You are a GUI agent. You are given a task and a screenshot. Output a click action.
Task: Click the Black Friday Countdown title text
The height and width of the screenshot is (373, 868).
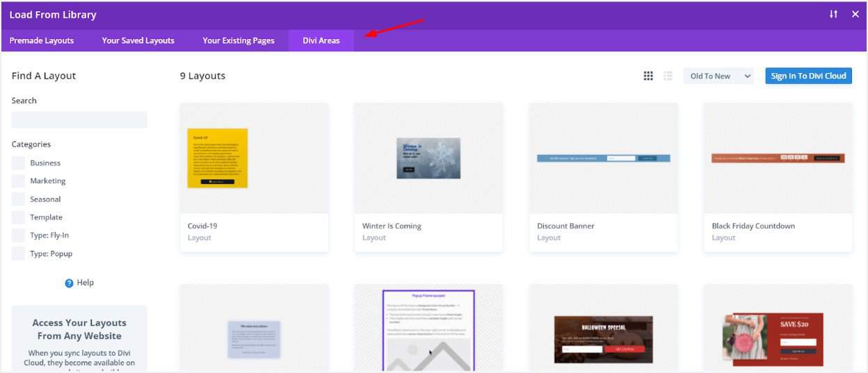(x=753, y=226)
